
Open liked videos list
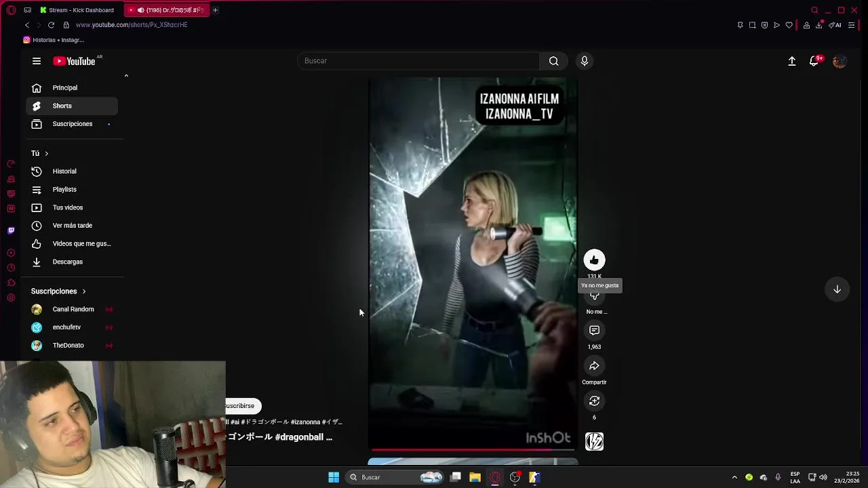point(72,244)
